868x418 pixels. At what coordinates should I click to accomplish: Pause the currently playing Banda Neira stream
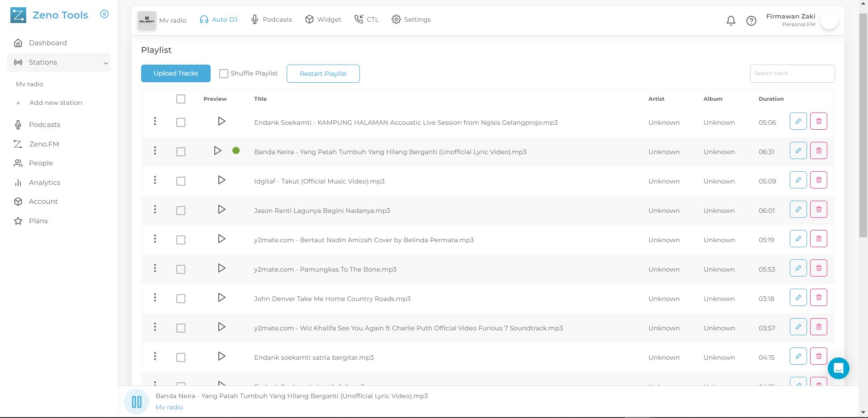click(137, 402)
